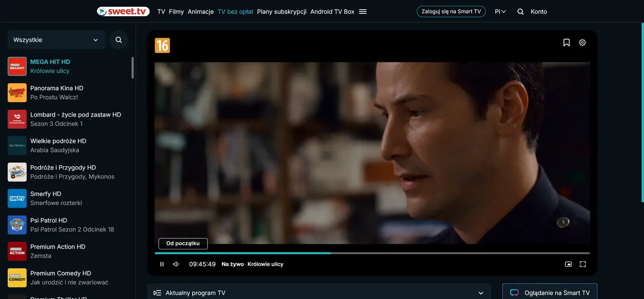Click the 09:45:49 time display

(202, 264)
